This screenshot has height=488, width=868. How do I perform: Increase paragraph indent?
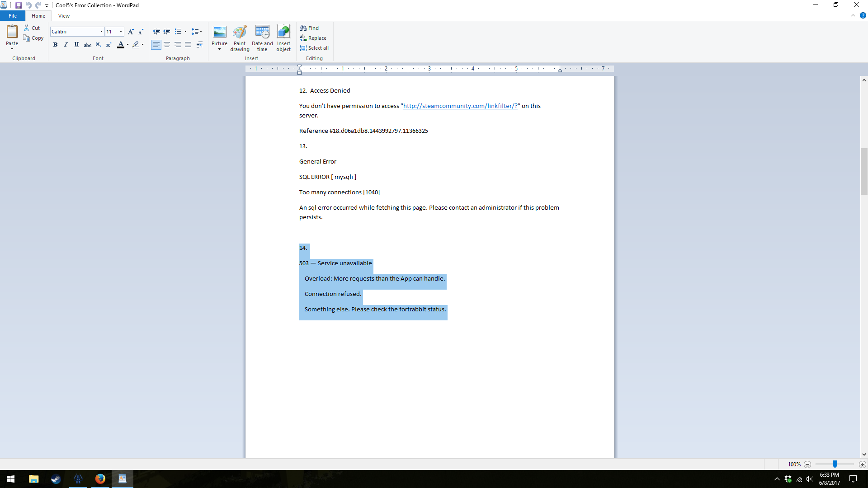(x=167, y=32)
